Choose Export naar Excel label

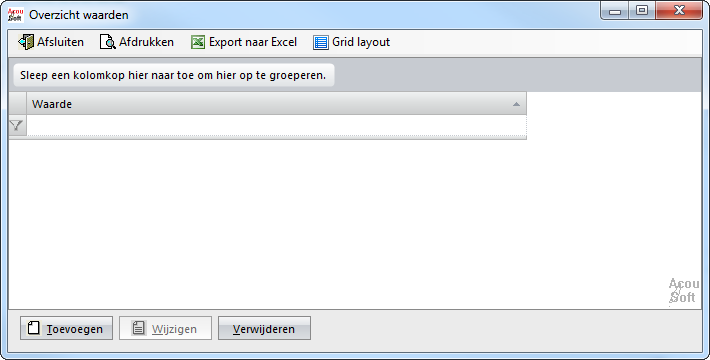click(x=253, y=42)
